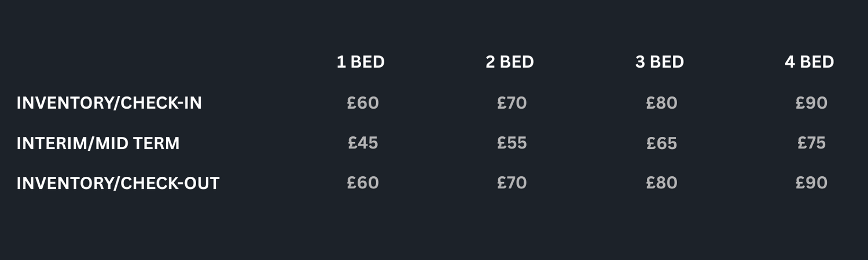Click the £60 check-out price for 1 bed
This screenshot has height=260, width=868.
(x=363, y=183)
